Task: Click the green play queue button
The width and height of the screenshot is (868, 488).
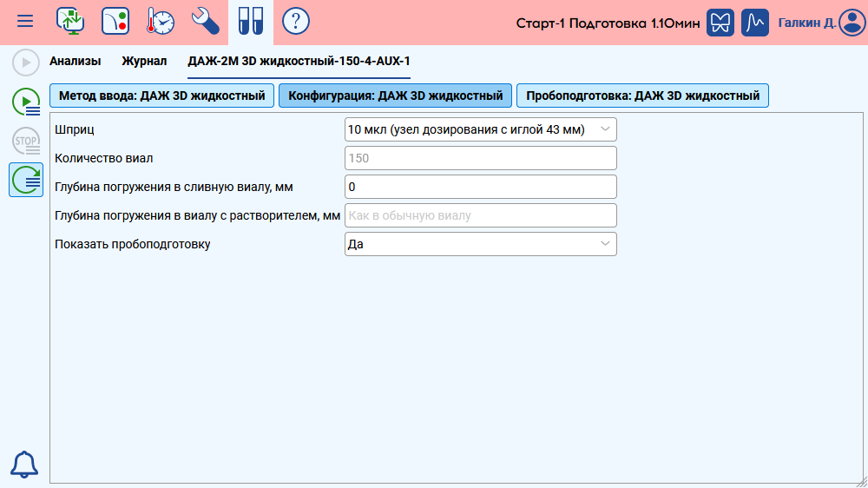Action: 26,102
